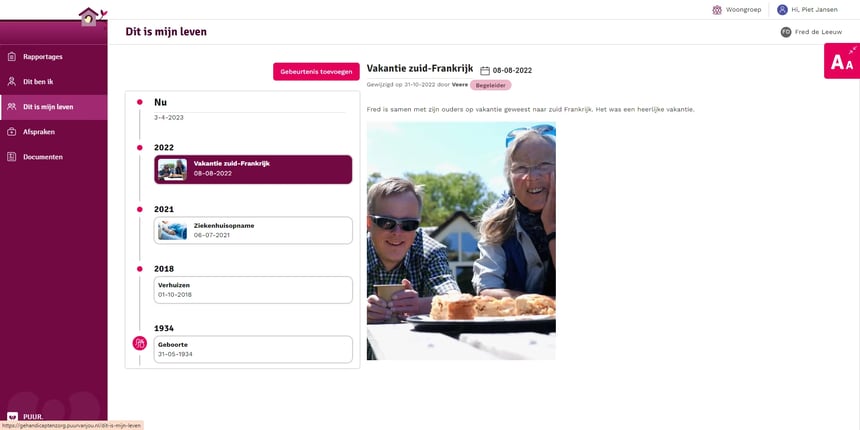The image size is (860, 430).
Task: Open the Rapportages clipboard icon
Action: [12, 56]
